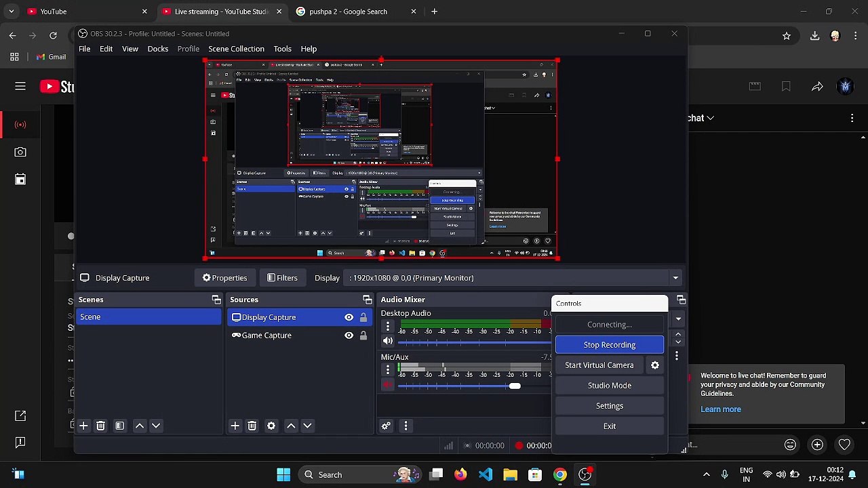The image size is (868, 488).
Task: Open the Scene Collection menu
Action: [236, 49]
